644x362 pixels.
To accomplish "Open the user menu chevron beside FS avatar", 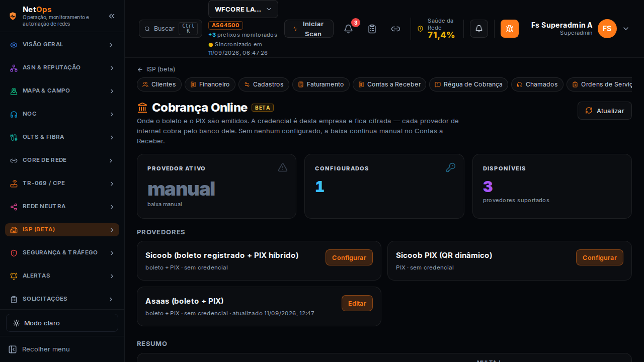I will point(626,29).
